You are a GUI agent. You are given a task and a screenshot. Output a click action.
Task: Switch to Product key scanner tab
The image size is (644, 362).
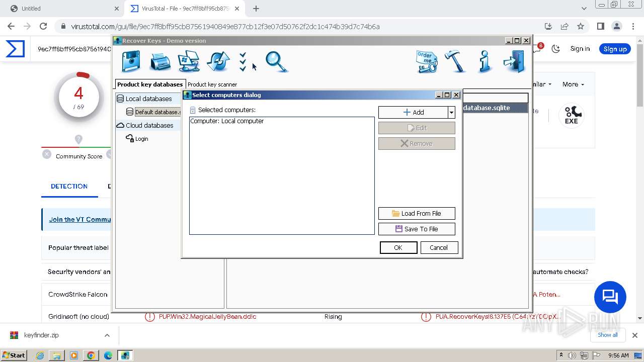[212, 84]
